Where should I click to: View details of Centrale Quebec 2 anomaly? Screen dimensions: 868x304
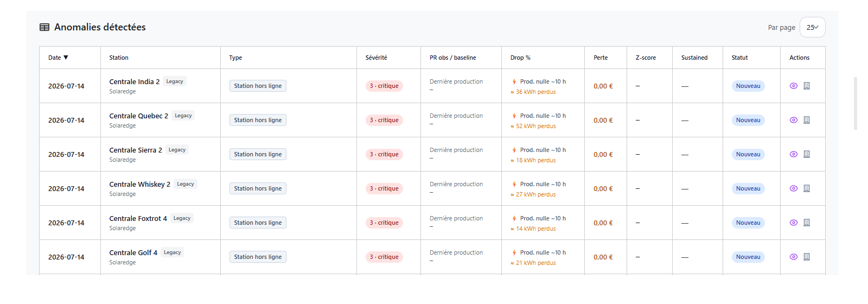(793, 120)
